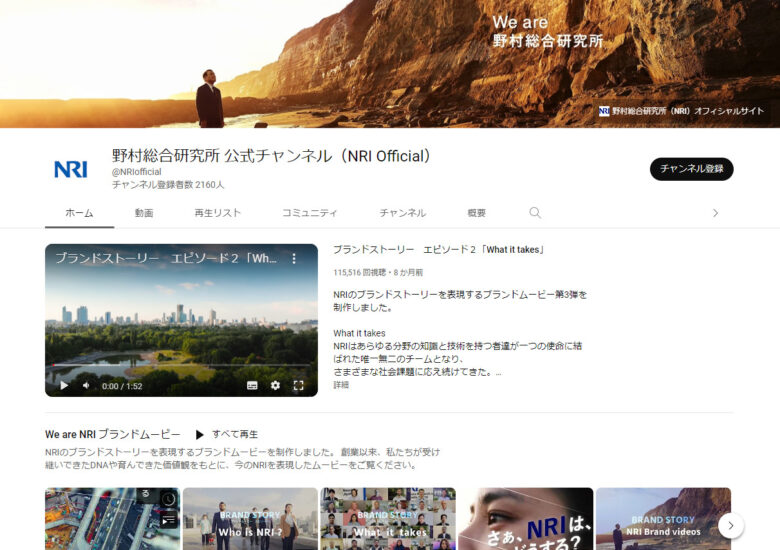
Task: Search within the channel using the magnifier
Action: click(x=535, y=213)
